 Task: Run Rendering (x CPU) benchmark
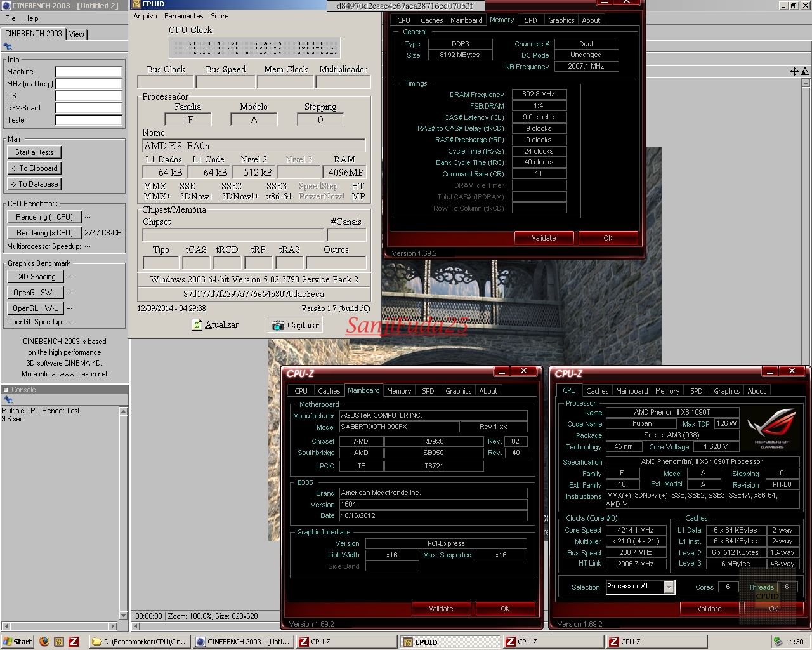coord(44,233)
